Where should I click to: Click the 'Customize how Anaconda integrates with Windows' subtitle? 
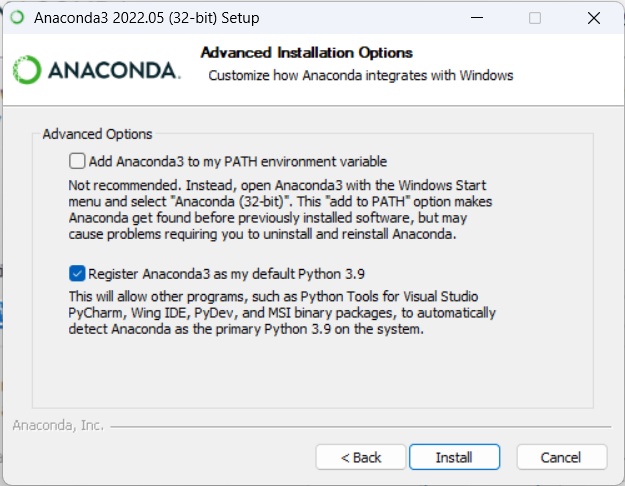pos(361,75)
